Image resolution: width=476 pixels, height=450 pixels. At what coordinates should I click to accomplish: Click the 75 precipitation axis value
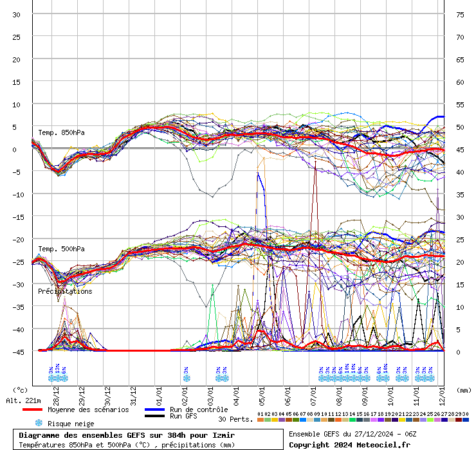460,15
